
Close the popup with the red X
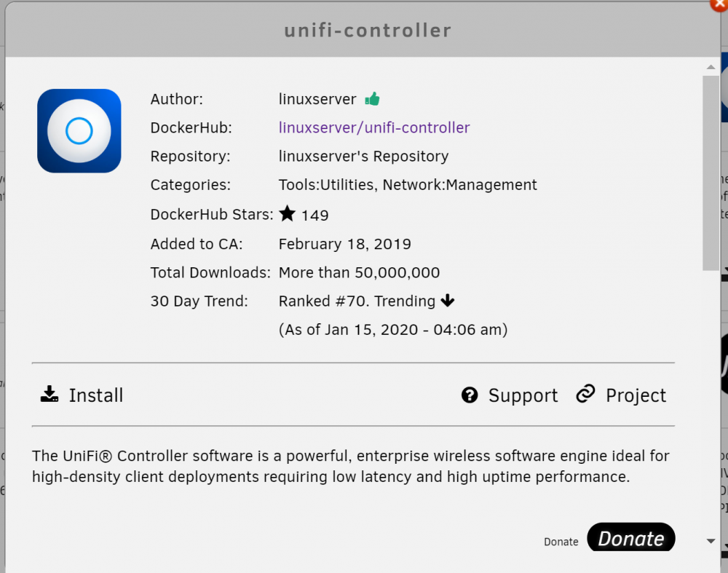(720, 4)
